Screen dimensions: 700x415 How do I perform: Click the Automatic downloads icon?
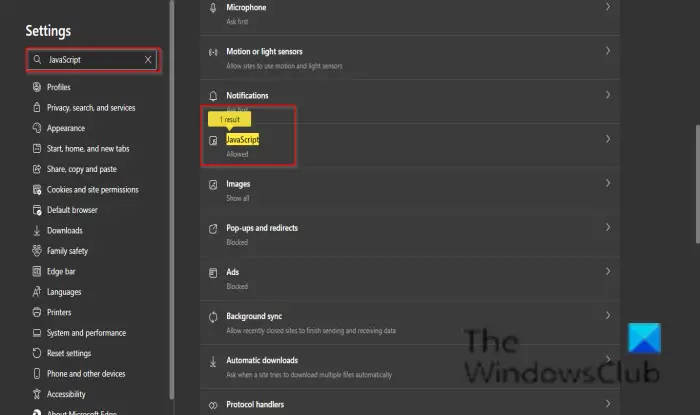[x=213, y=361]
